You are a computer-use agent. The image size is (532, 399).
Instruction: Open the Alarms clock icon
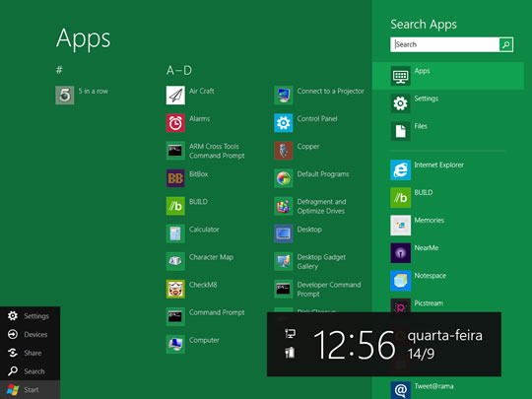point(175,123)
